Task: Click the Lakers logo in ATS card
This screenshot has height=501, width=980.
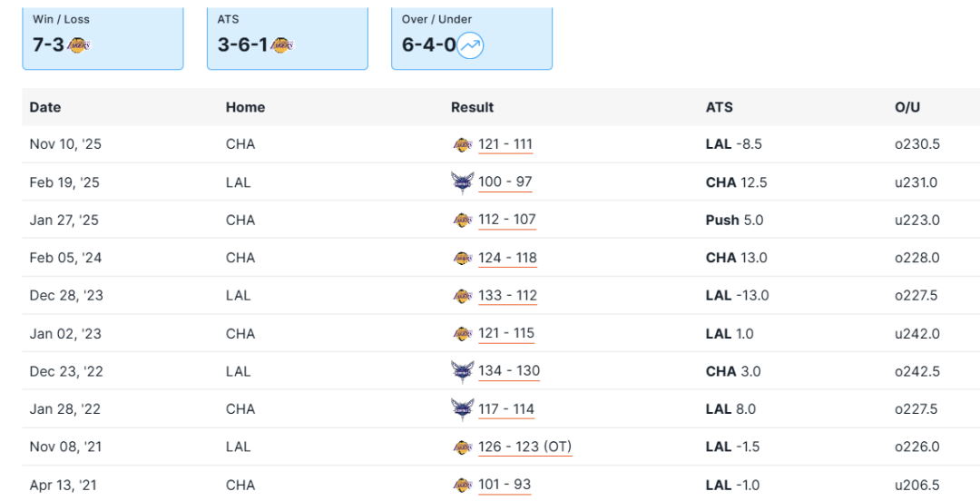Action: click(282, 45)
